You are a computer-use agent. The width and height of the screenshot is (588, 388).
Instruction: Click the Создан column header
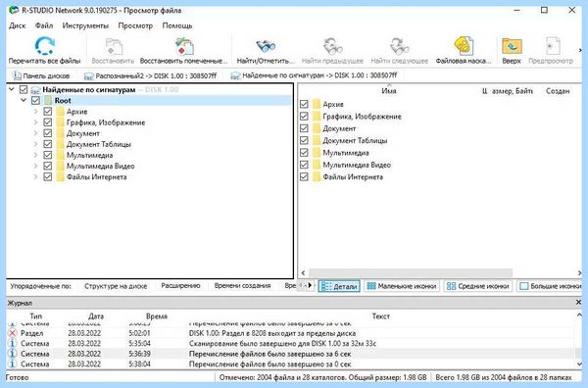pyautogui.click(x=558, y=91)
